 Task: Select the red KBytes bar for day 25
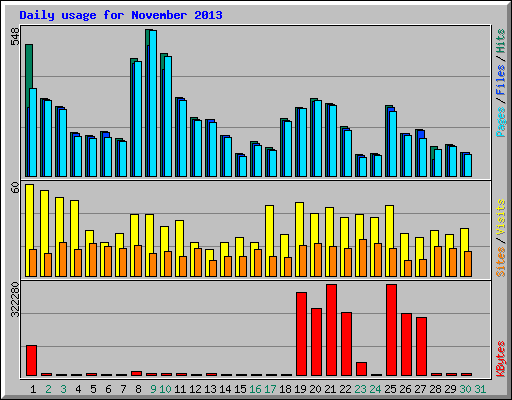(391, 330)
